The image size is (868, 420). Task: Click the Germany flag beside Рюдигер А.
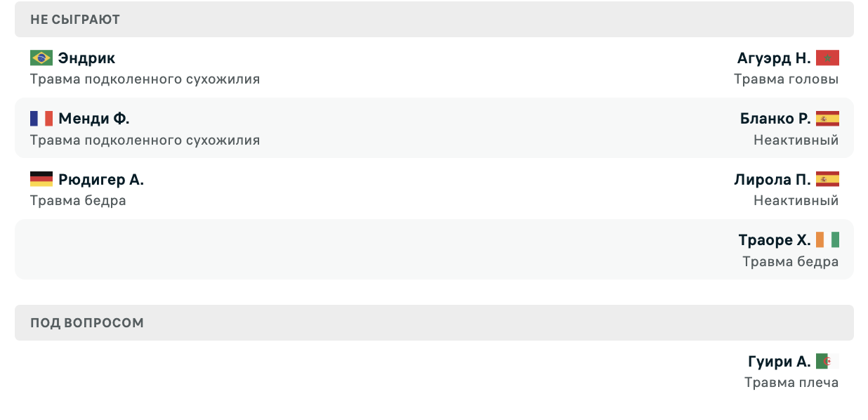pyautogui.click(x=41, y=179)
